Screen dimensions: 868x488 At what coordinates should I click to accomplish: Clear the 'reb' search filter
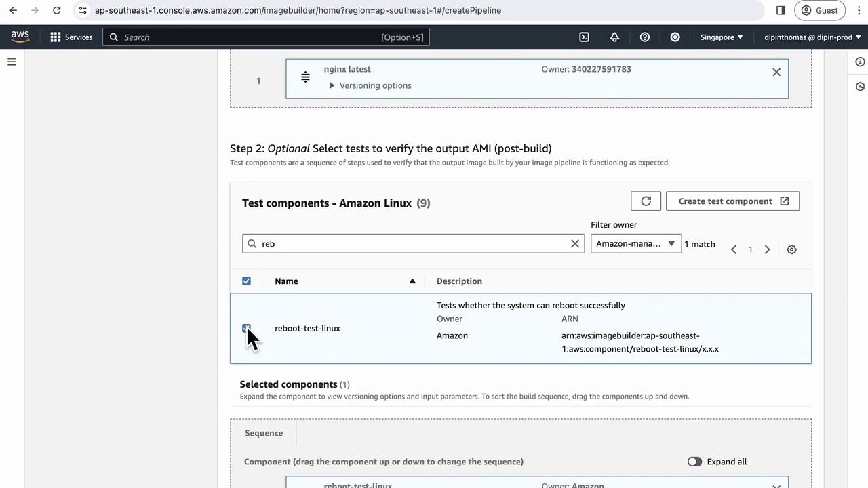click(575, 244)
